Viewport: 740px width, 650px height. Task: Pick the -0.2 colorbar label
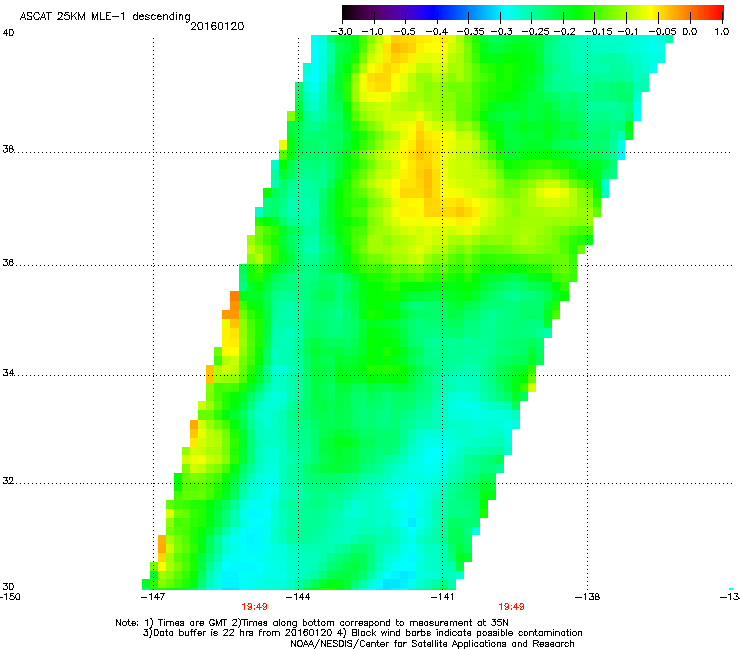(565, 32)
